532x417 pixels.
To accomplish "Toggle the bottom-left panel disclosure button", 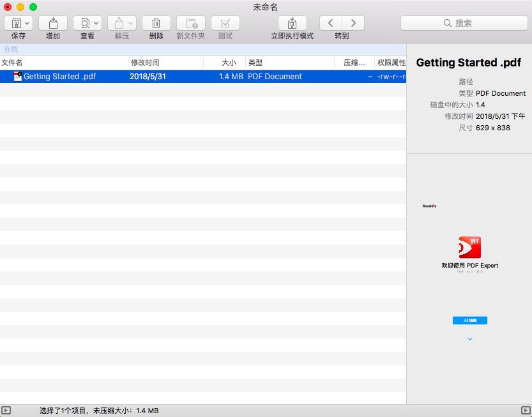I will click(6, 410).
